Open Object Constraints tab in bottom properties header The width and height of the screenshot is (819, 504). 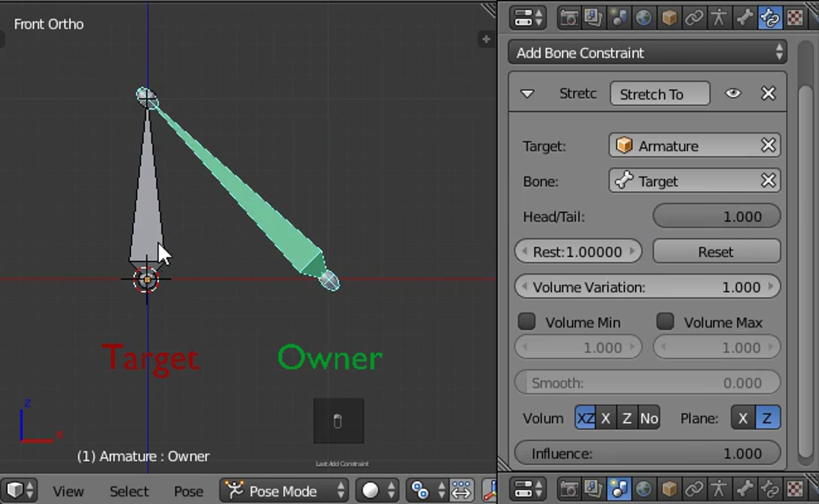tap(694, 489)
